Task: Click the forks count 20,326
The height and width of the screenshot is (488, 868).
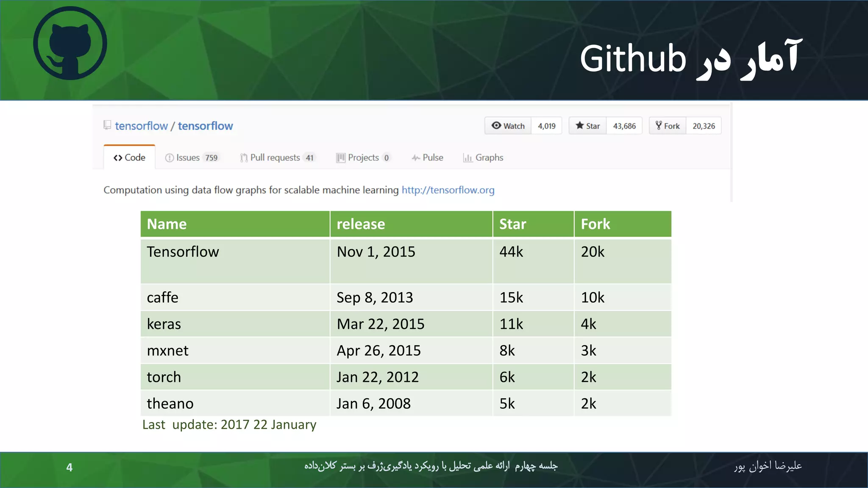Action: (x=704, y=126)
